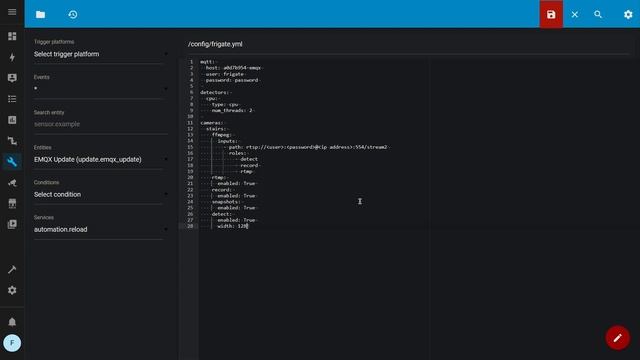Expand the Select condition dropdown
640x360 pixels.
101,195
